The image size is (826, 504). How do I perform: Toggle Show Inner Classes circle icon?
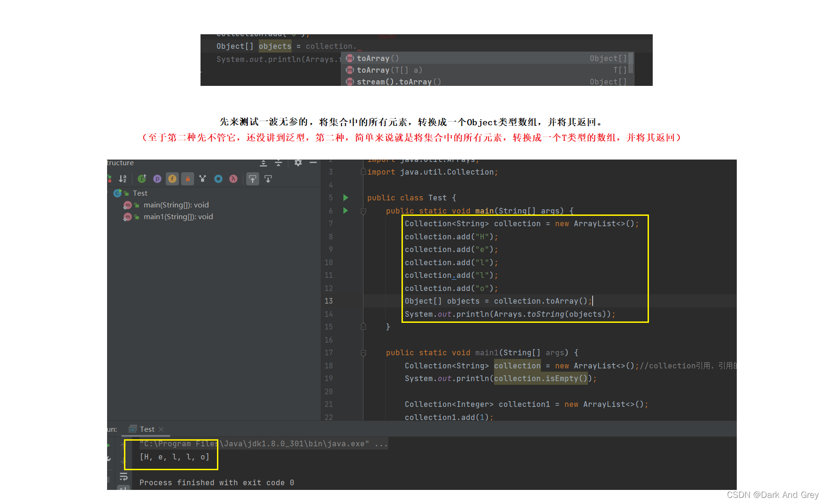point(218,179)
